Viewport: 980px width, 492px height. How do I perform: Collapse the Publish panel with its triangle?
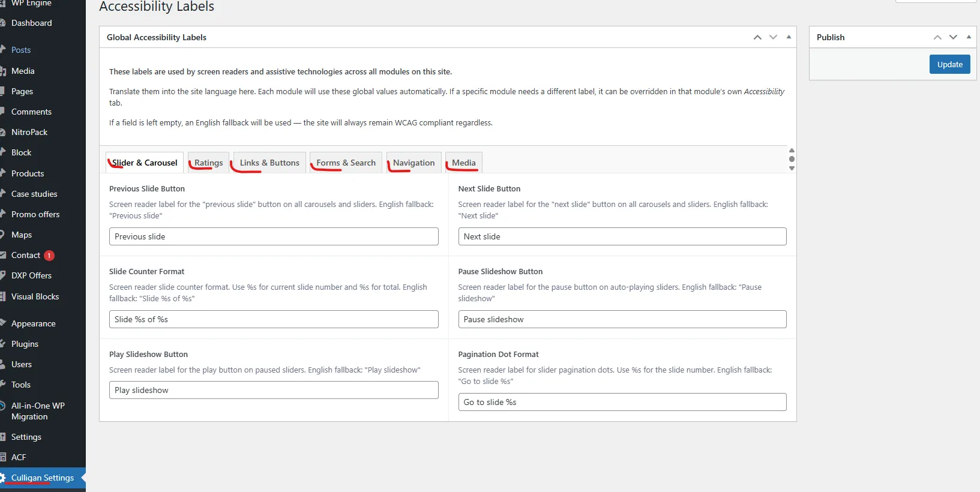(969, 37)
